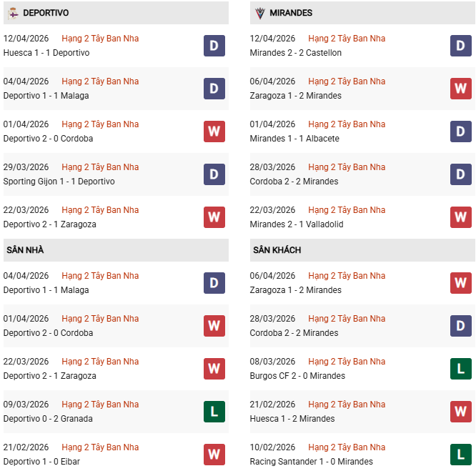The width and height of the screenshot is (476, 471).
Task: Click draw badge for Mirandes 1 - 1 Albacete
Action: pos(461,132)
